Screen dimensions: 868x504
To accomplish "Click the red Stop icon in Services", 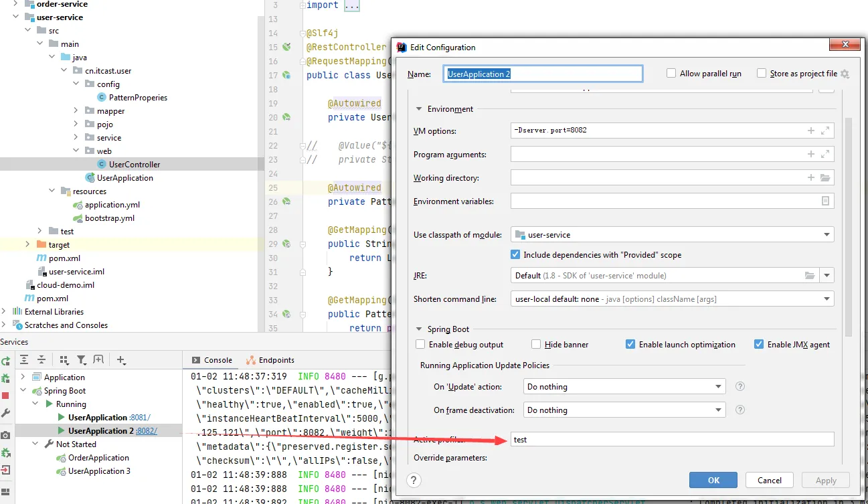I will click(x=5, y=396).
